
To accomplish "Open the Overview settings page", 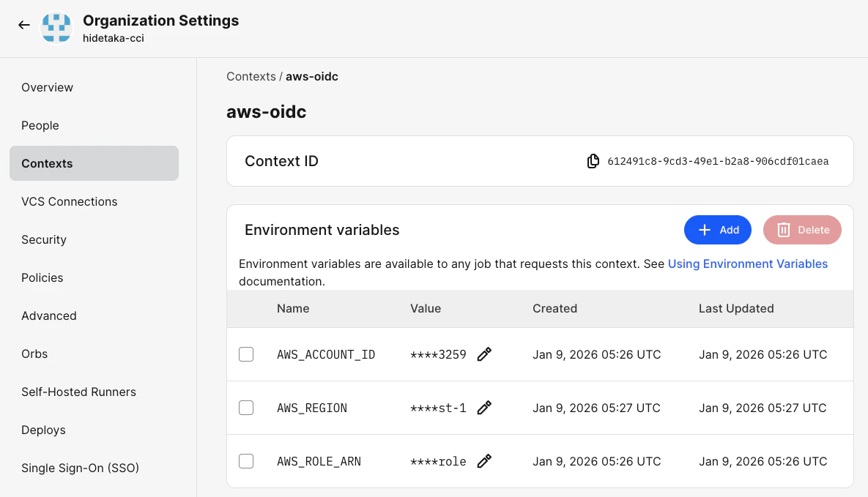I will (x=48, y=87).
